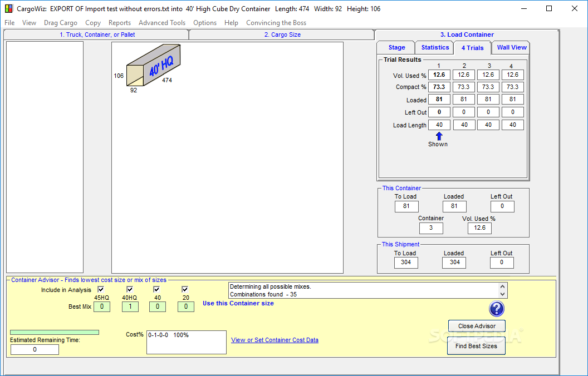Screen dimensions: 588x376
Task: Click the 45HQ Best Mix value box
Action: [102, 306]
